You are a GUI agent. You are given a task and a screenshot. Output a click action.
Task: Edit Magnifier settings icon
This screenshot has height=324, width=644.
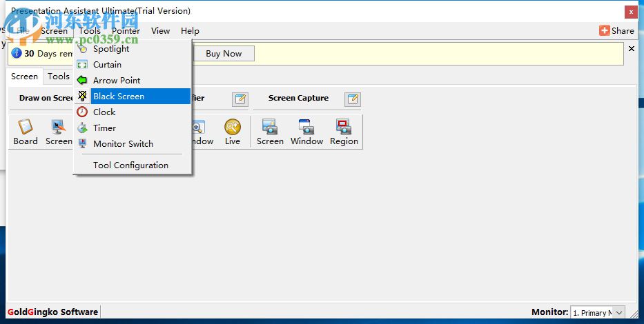(240, 99)
